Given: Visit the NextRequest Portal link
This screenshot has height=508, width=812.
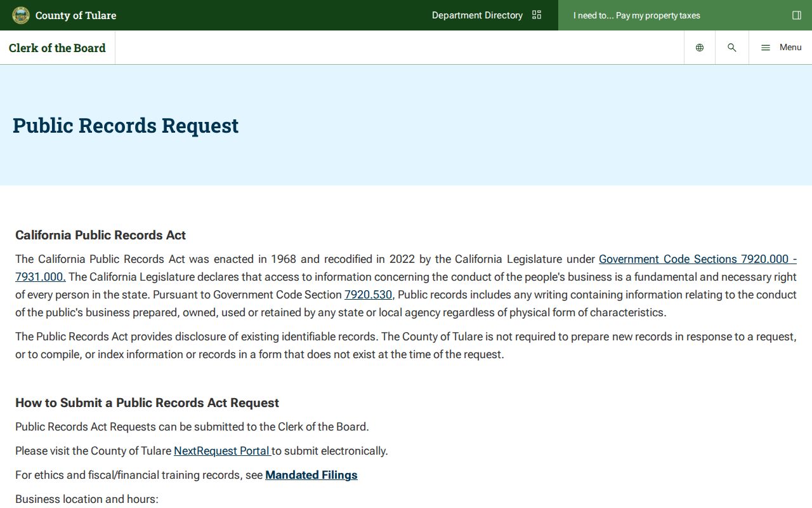Looking at the screenshot, I should [x=222, y=451].
